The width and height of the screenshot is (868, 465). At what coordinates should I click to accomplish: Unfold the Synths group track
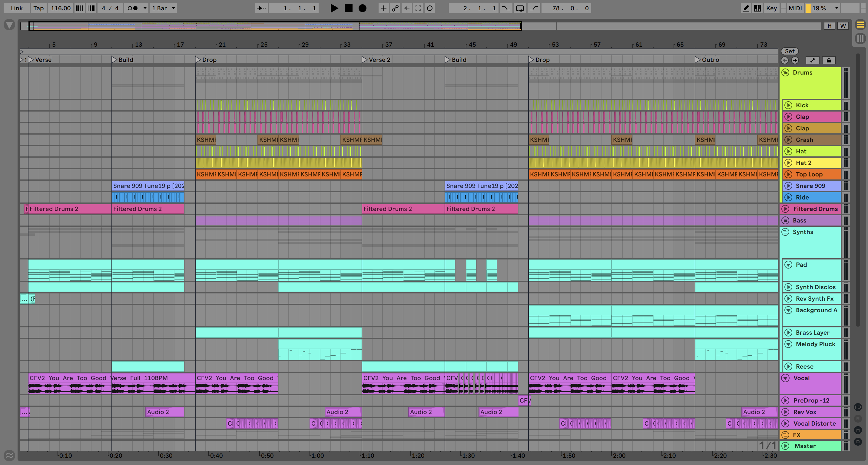(785, 232)
